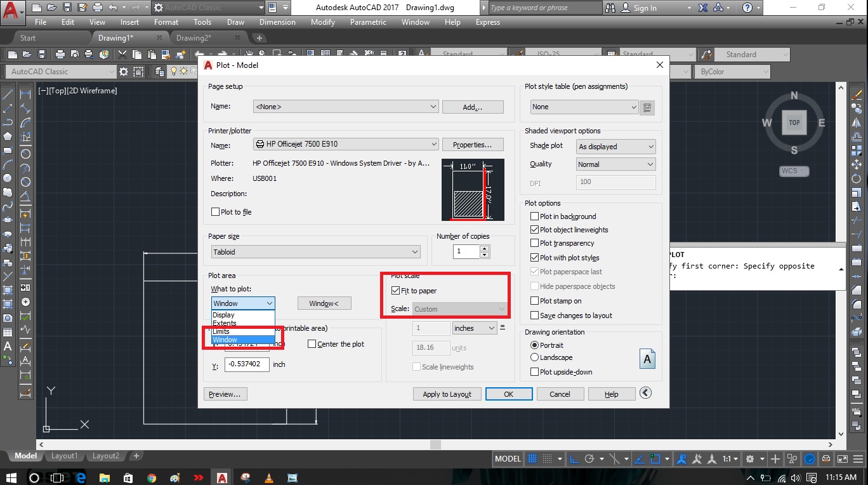Select the Line tool
The image size is (868, 485).
pos(8,95)
